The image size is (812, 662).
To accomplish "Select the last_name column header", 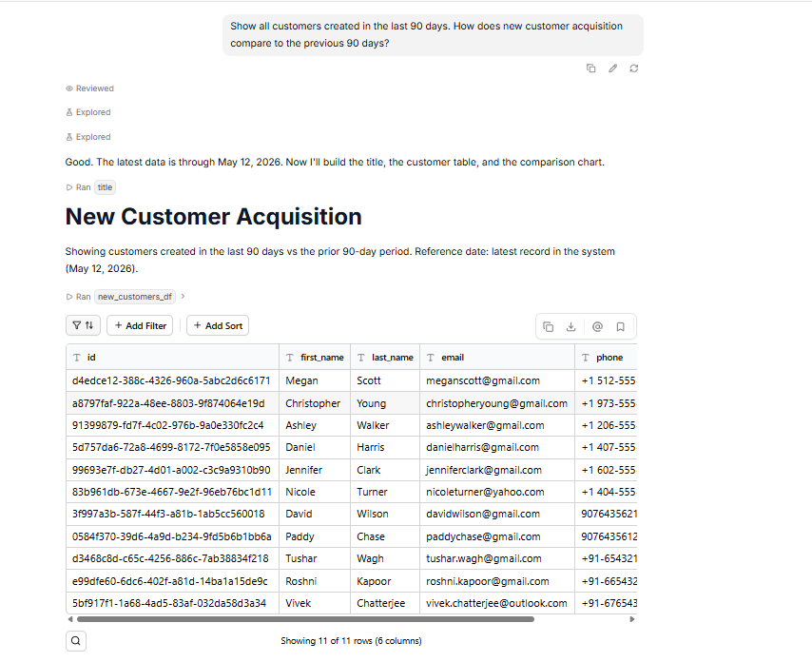I will (385, 358).
